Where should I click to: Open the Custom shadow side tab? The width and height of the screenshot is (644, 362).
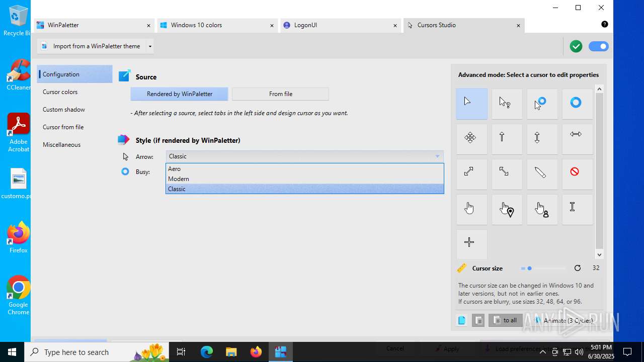pyautogui.click(x=75, y=110)
